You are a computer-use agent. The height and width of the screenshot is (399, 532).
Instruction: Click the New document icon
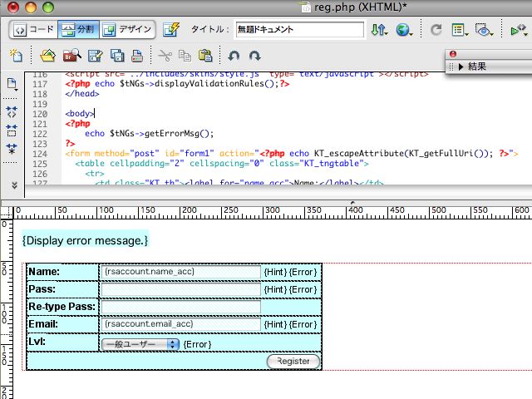16,56
